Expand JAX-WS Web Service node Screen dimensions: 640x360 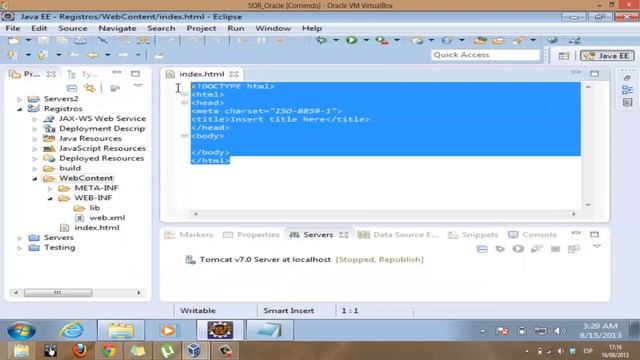pyautogui.click(x=35, y=119)
